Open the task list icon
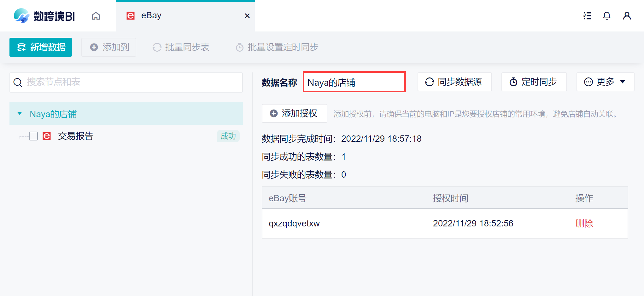This screenshot has width=644, height=296. 587,16
